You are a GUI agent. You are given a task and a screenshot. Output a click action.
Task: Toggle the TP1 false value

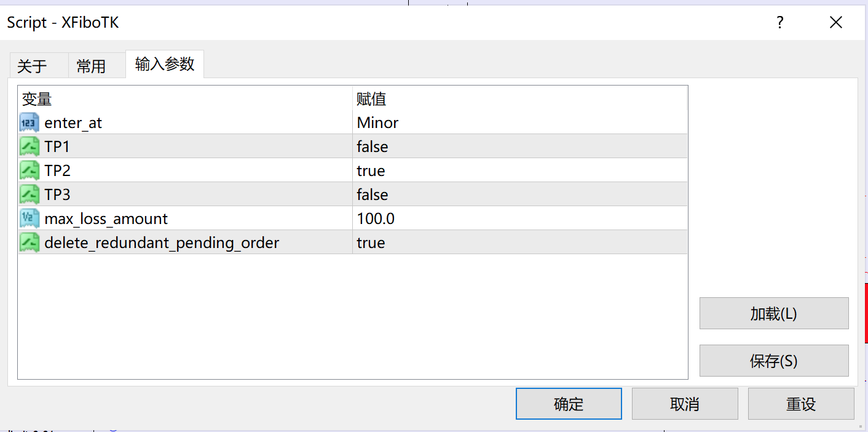[x=373, y=146]
